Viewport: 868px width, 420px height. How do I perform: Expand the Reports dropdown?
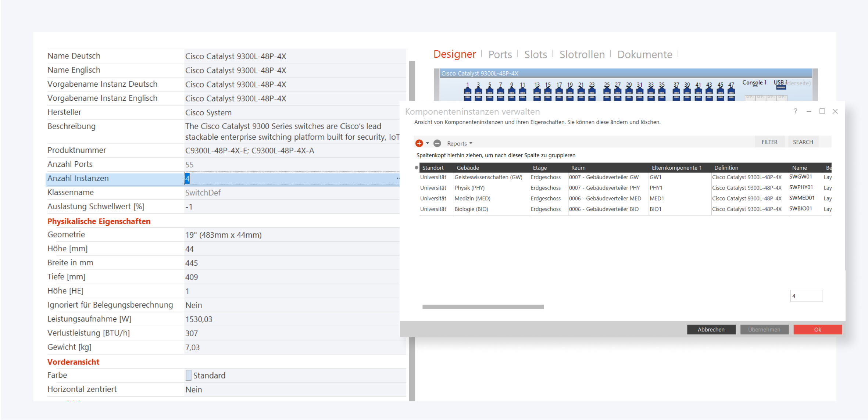click(x=460, y=143)
